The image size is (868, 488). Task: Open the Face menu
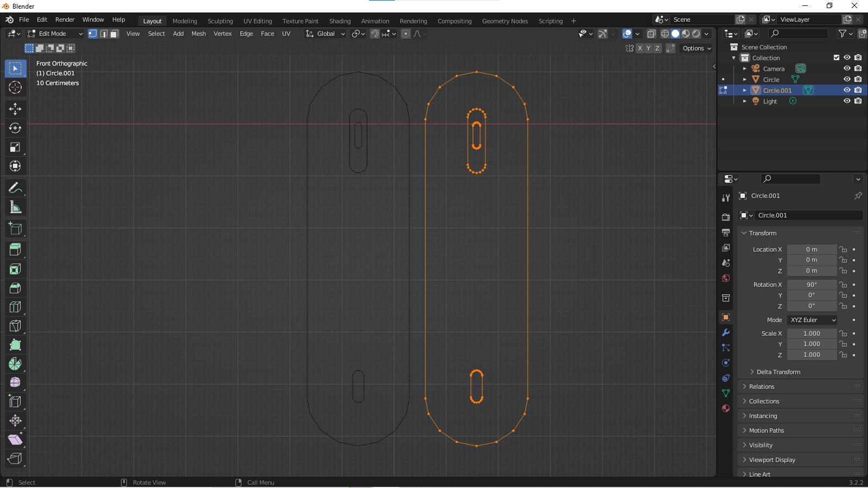(x=267, y=34)
